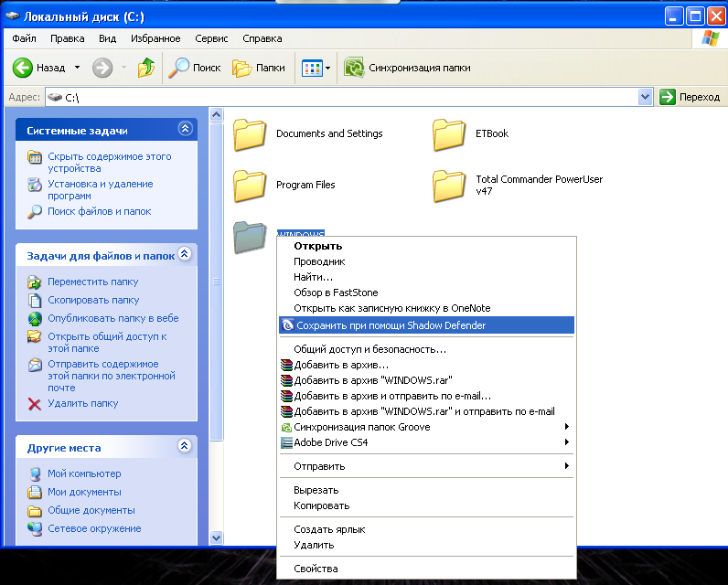Open the Избранное menu

coord(155,38)
